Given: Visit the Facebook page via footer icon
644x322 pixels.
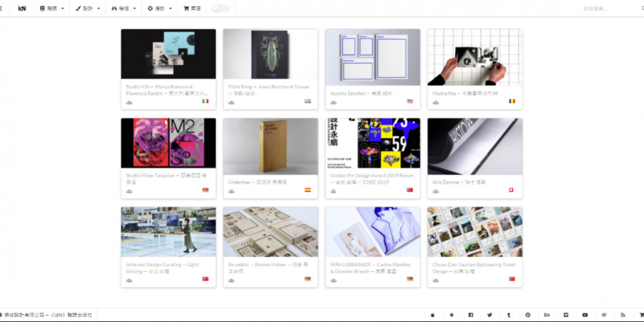Looking at the screenshot, I should pyautogui.click(x=471, y=315).
